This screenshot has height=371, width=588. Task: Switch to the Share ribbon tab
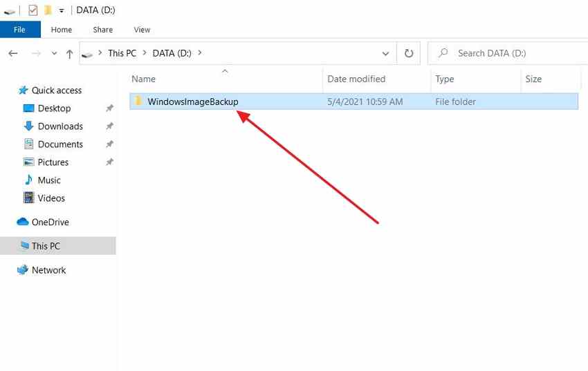(x=103, y=30)
